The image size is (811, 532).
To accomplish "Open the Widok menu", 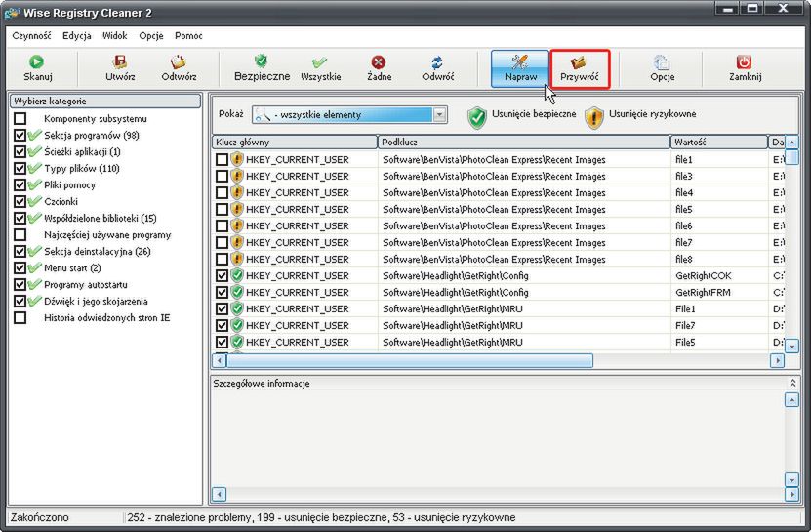I will coord(115,36).
